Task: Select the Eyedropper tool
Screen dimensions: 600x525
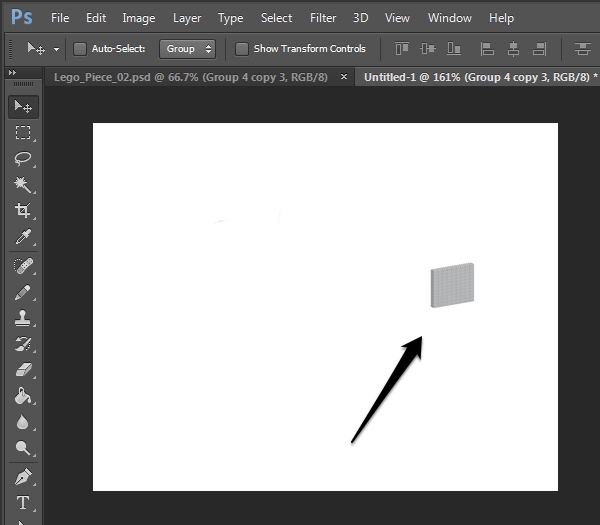Action: pyautogui.click(x=23, y=236)
